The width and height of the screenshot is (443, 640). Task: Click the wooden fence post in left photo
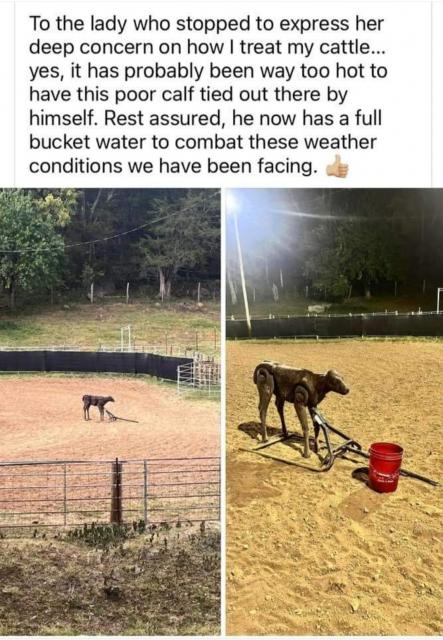tap(117, 491)
